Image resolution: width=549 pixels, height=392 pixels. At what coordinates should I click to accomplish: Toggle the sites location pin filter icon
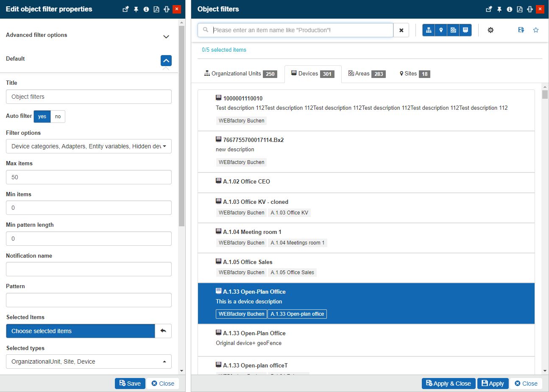coord(441,30)
